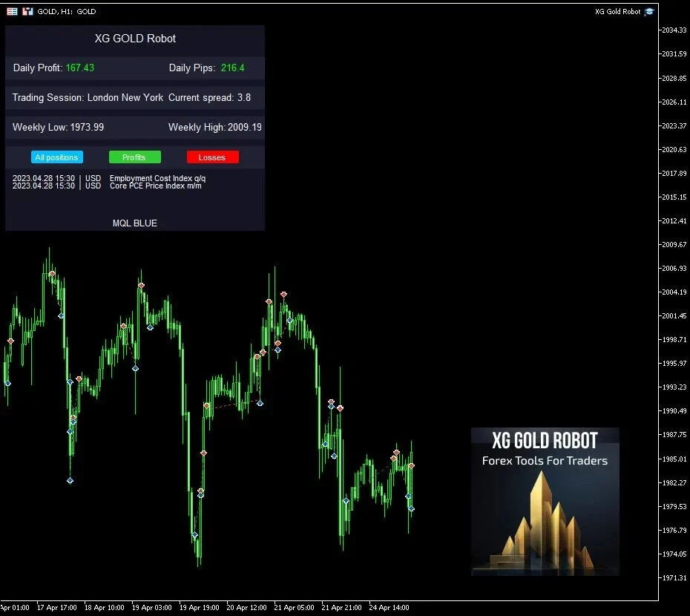Viewport: 690px width, 616px height.
Task: Click the chart symbol icon beside Depth of Market
Action: click(27, 11)
